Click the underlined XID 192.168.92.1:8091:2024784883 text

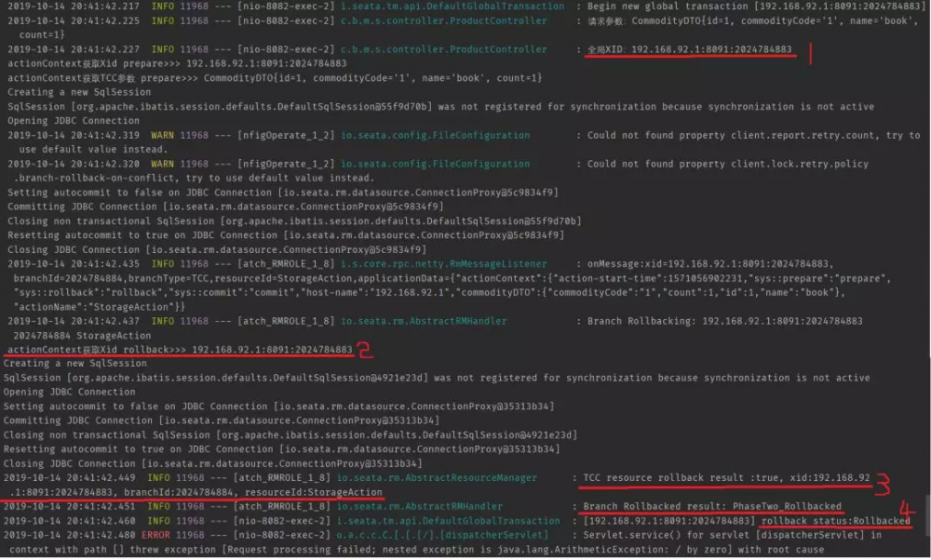[x=689, y=49]
